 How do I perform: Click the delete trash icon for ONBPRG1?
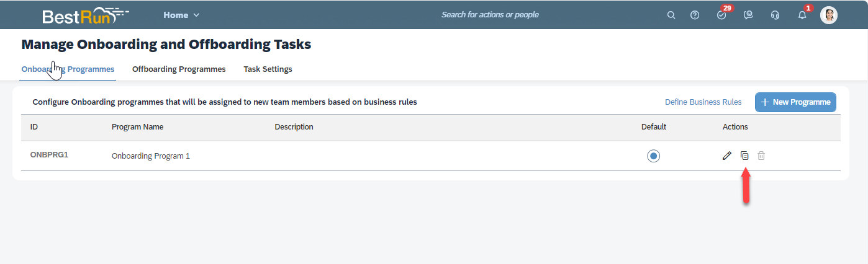coord(761,156)
